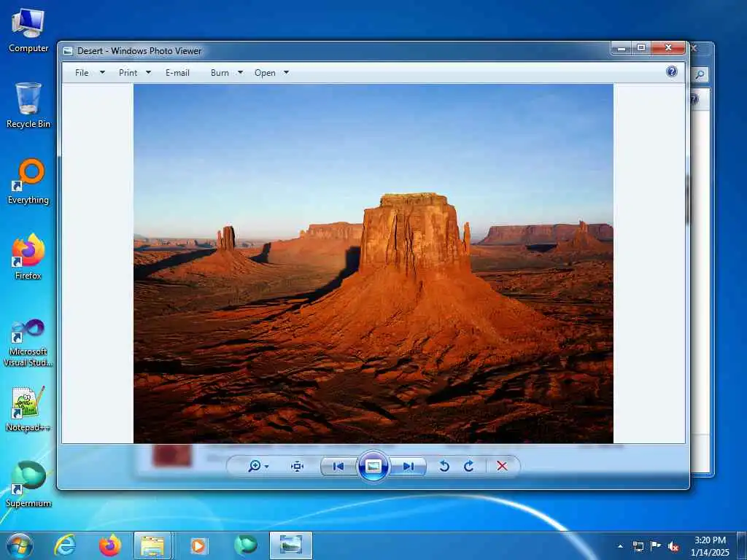747x560 pixels.
Task: Click the network tray icon
Action: 638,546
